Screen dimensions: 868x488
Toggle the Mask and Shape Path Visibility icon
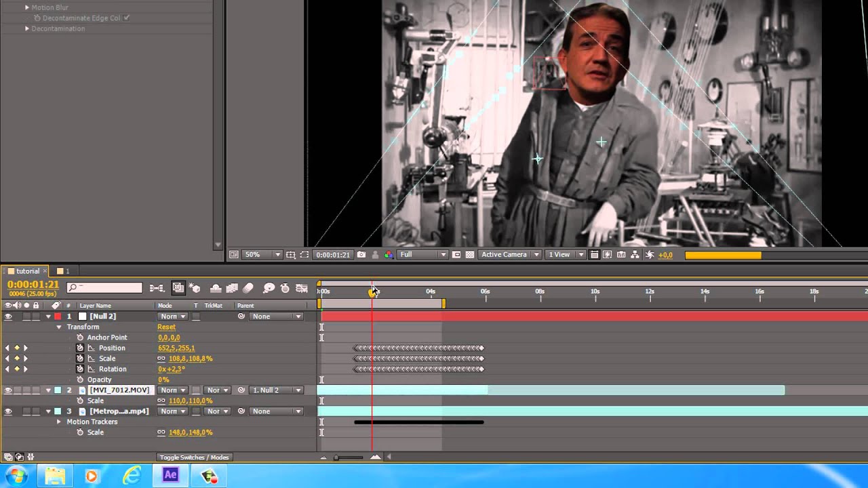click(x=304, y=255)
